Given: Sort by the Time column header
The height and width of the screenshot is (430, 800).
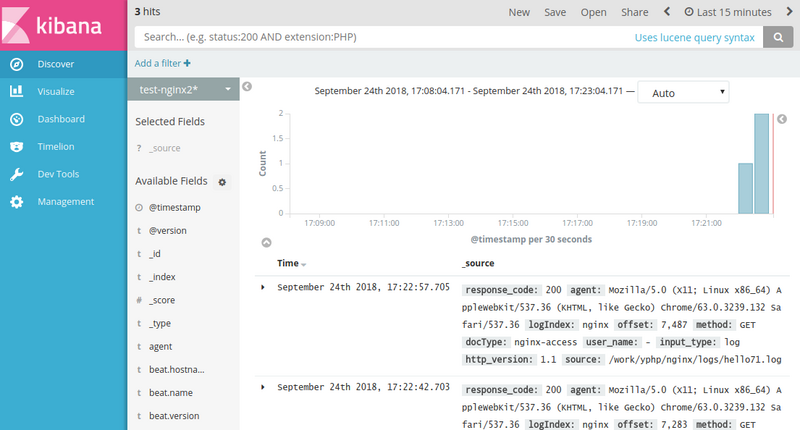Looking at the screenshot, I should click(291, 263).
